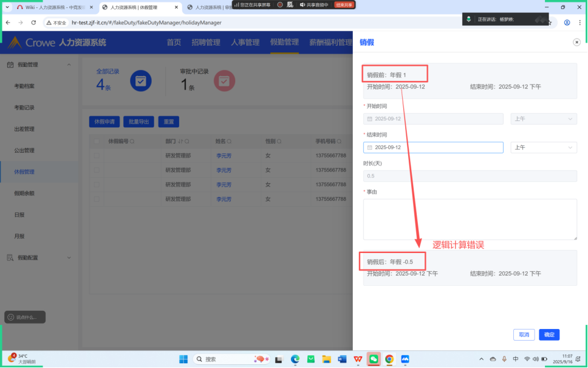
Task: Open the disabled 开始时间 上午 dropdown
Action: click(544, 119)
